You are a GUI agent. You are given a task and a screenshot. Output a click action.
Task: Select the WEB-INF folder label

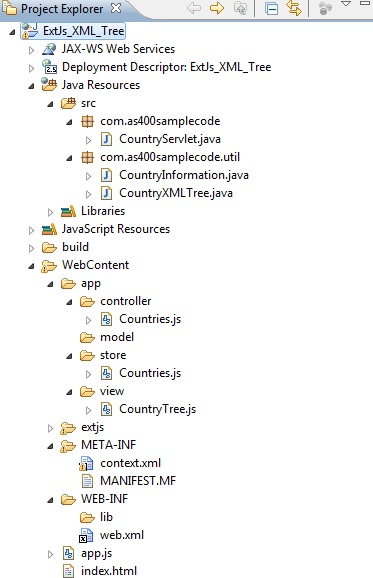(x=104, y=499)
